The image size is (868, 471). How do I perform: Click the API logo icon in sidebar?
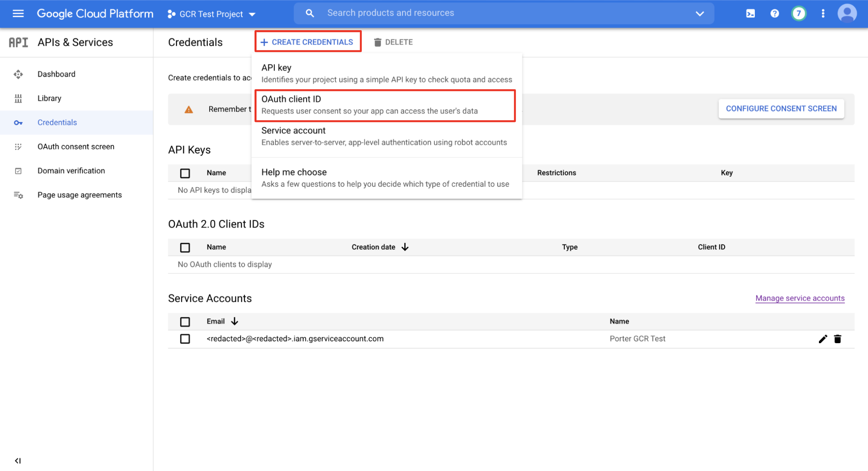point(18,42)
